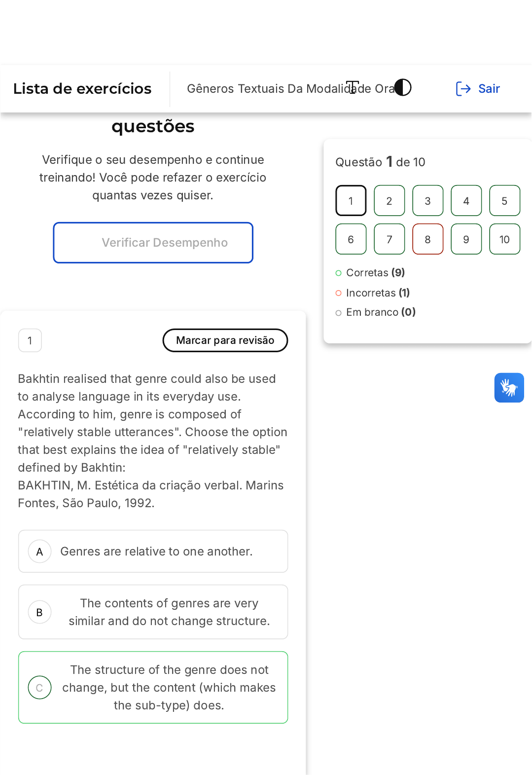
Task: Open question 3 from the grid
Action: pyautogui.click(x=427, y=201)
